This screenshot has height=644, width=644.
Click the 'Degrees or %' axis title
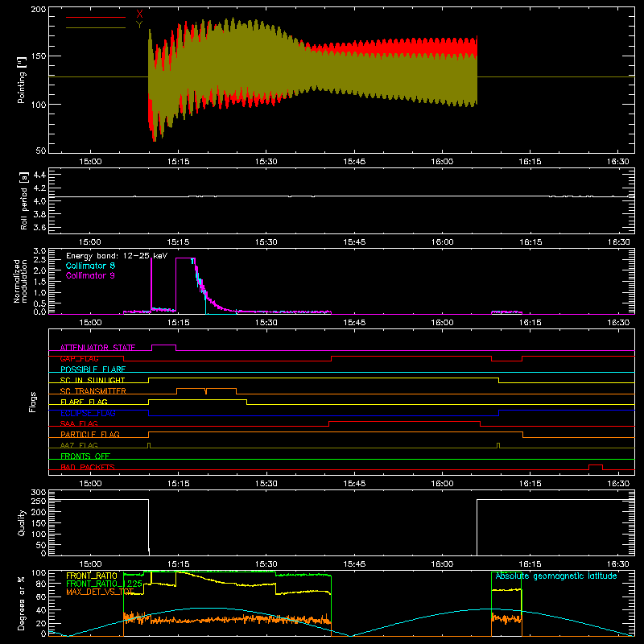click(22, 603)
